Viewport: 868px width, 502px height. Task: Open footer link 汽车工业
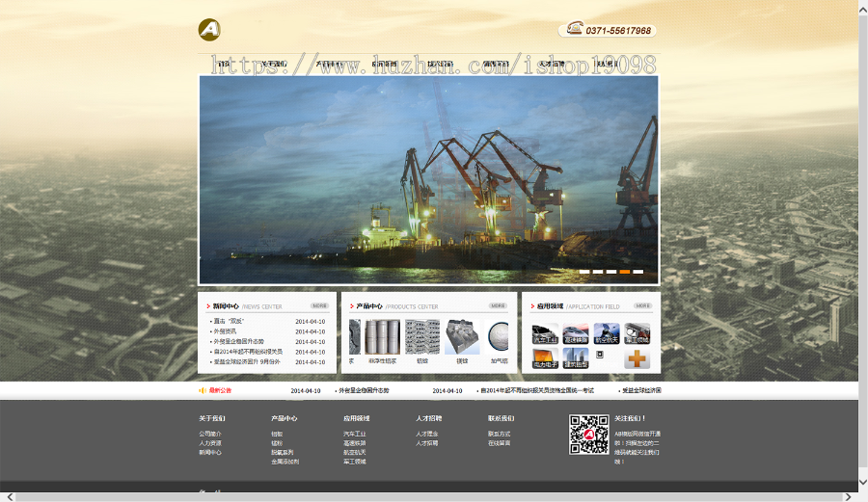click(x=355, y=434)
